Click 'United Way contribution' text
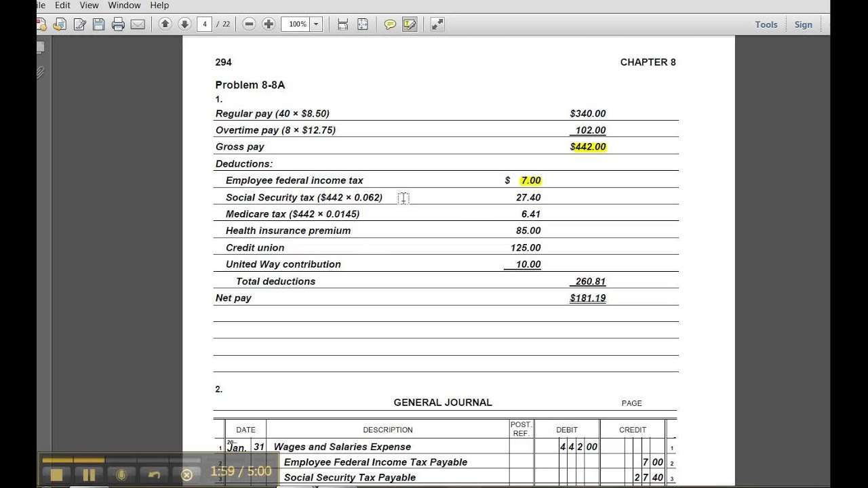This screenshot has width=868, height=488. click(283, 264)
